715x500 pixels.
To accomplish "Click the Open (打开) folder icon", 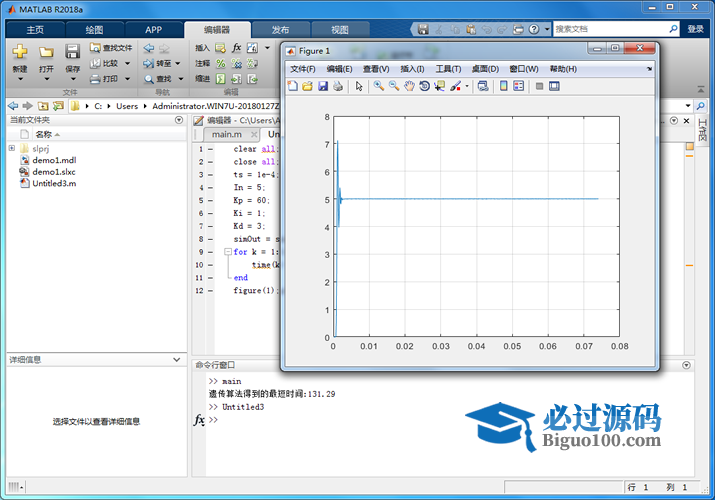I will coord(46,52).
